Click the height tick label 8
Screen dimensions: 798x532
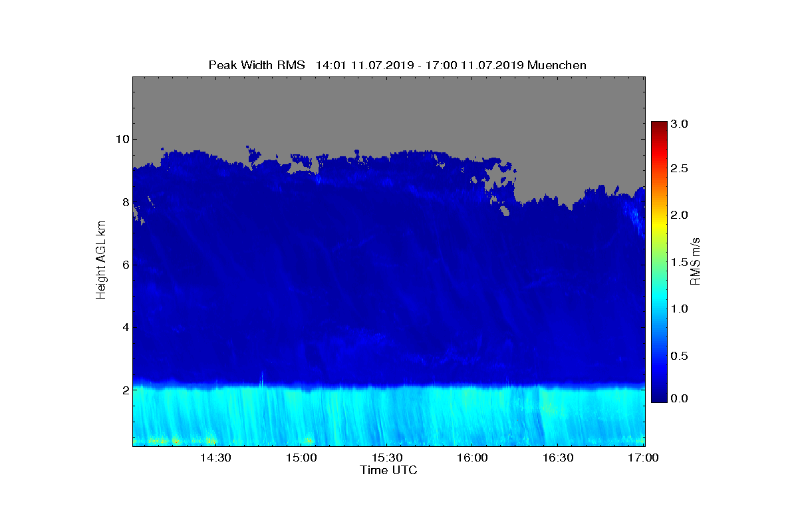point(125,201)
